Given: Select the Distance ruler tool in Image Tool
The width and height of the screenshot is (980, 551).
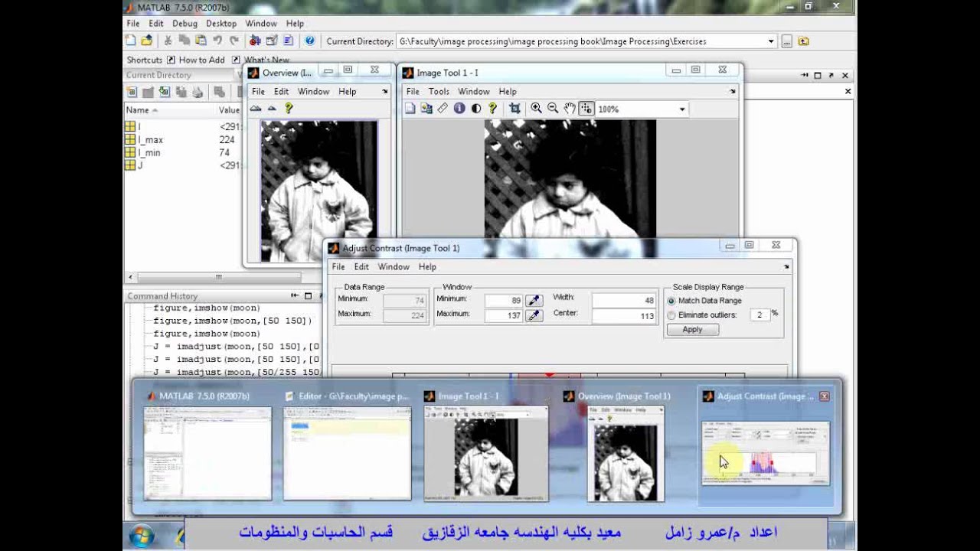Looking at the screenshot, I should click(443, 109).
